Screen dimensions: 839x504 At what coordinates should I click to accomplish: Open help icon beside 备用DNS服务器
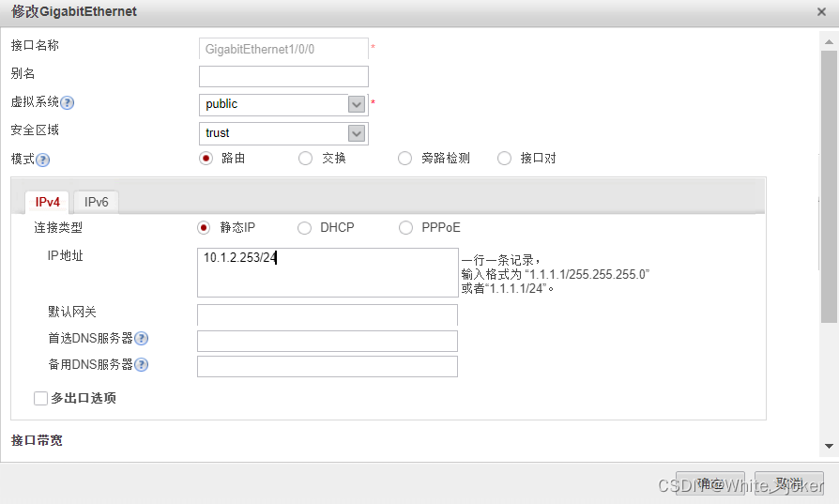coord(141,365)
